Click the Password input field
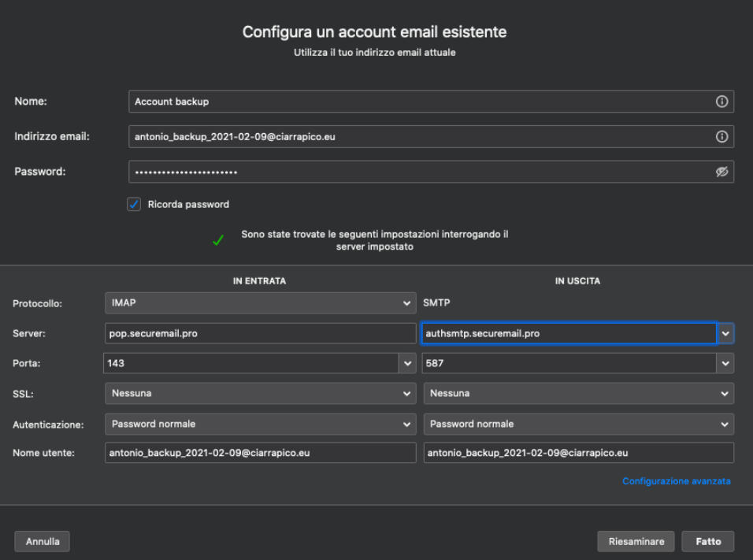753x560 pixels. click(417, 172)
